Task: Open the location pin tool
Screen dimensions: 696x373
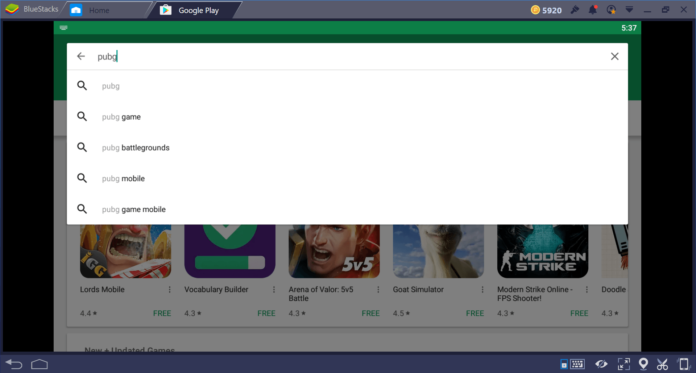Action: [643, 365]
